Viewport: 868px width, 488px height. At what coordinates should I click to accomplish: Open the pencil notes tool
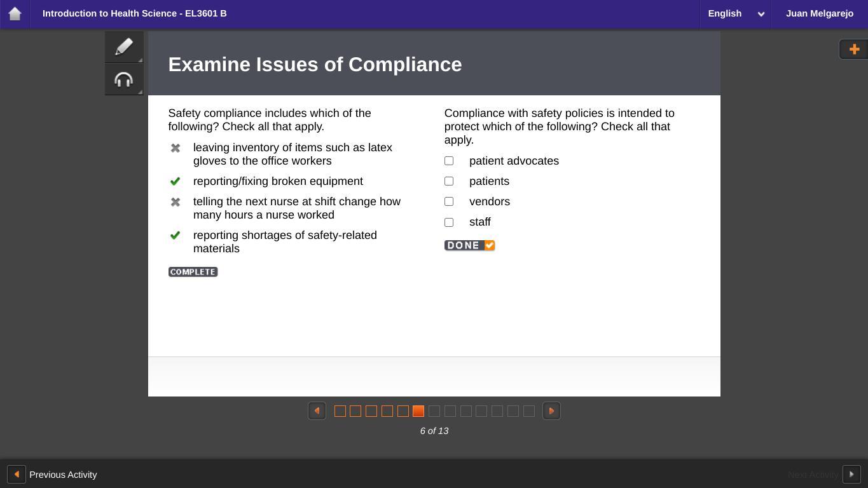[x=124, y=47]
